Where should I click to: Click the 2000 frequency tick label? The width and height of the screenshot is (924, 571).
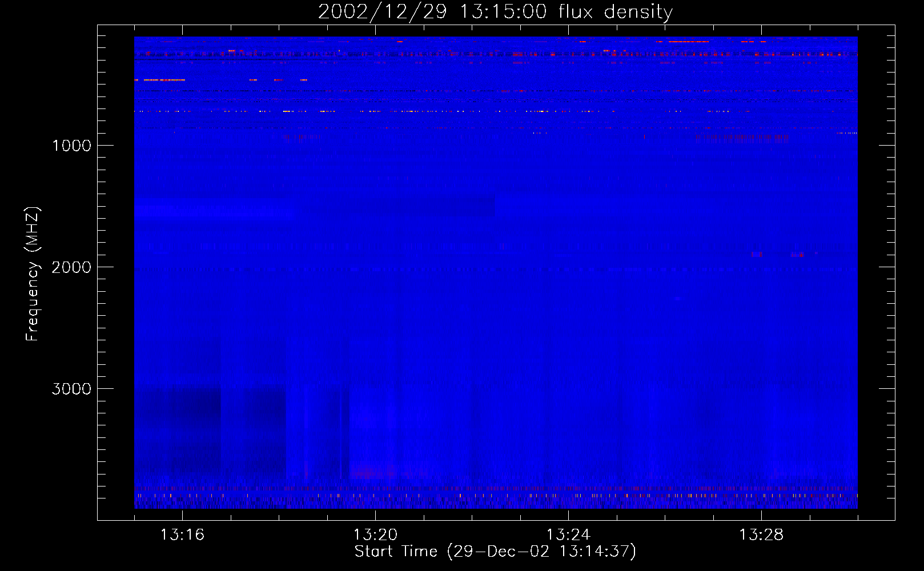(x=71, y=267)
